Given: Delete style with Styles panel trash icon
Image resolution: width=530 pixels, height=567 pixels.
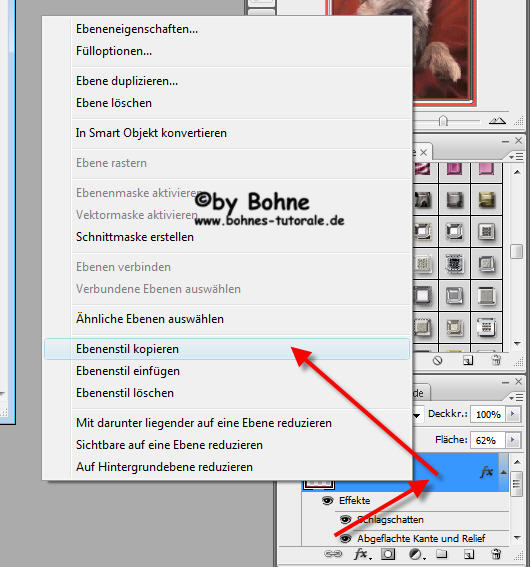Looking at the screenshot, I should click(x=497, y=360).
